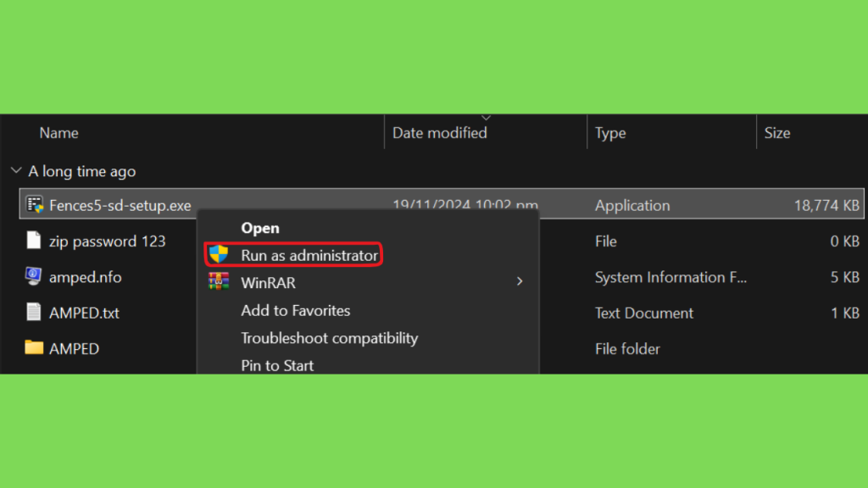Select the file name Fences5-sd-setup.exe
The height and width of the screenshot is (488, 868).
[120, 205]
